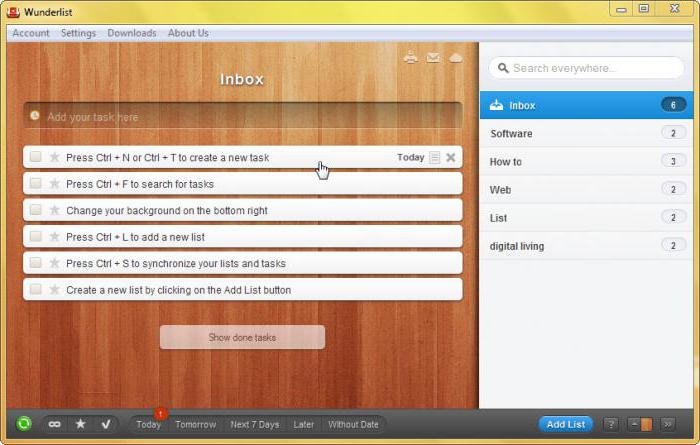Check off the 'Press Ctrl + N' task

[x=35, y=157]
